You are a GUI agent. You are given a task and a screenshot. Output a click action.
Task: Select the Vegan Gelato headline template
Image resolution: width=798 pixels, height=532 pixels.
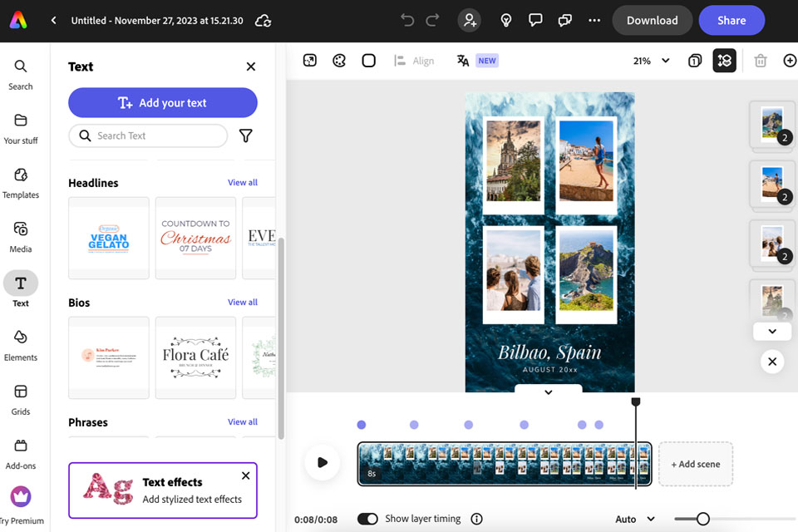[109, 238]
